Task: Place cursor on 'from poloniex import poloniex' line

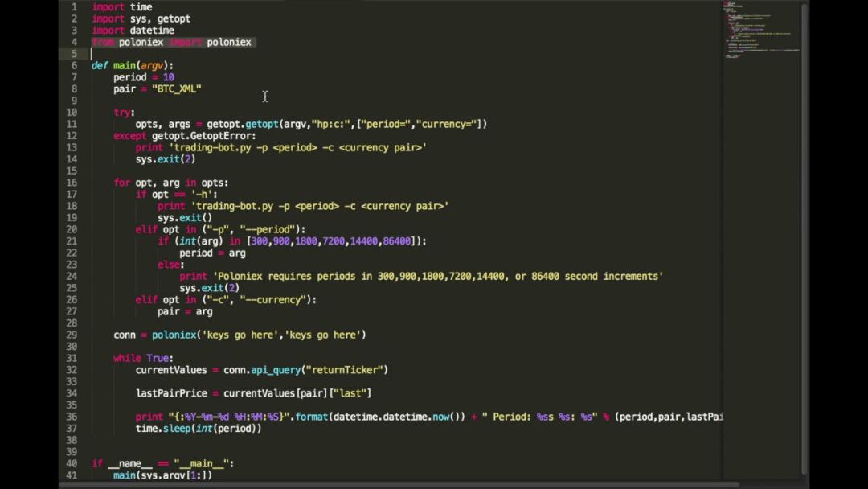Action: [x=172, y=42]
